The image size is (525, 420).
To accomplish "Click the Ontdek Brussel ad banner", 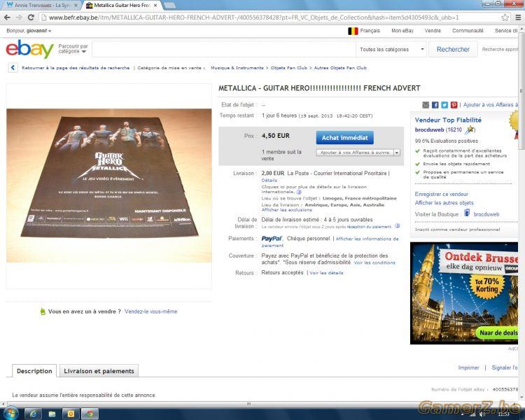I will click(x=464, y=293).
